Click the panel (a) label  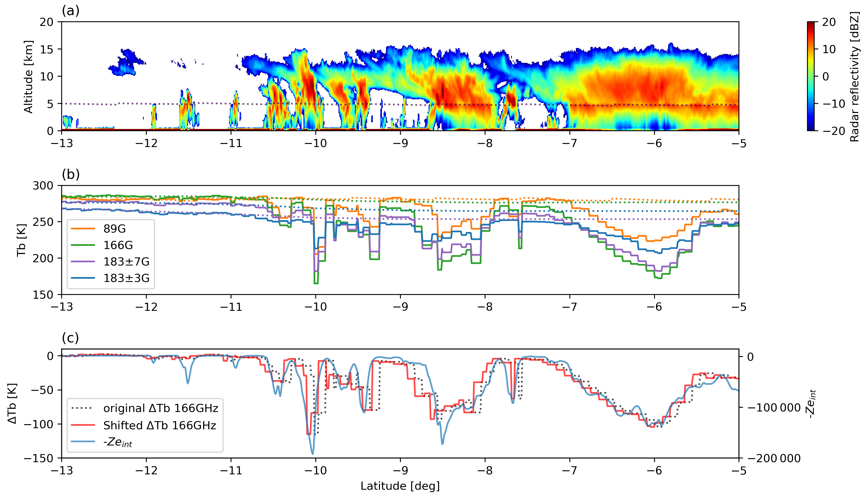[x=71, y=11]
